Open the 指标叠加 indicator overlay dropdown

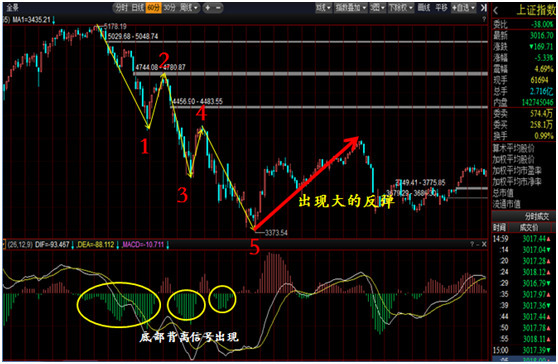[x=351, y=7]
